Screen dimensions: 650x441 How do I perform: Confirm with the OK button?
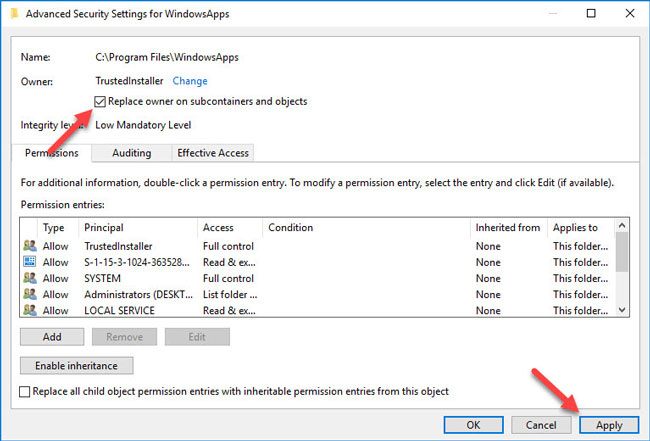tap(473, 425)
